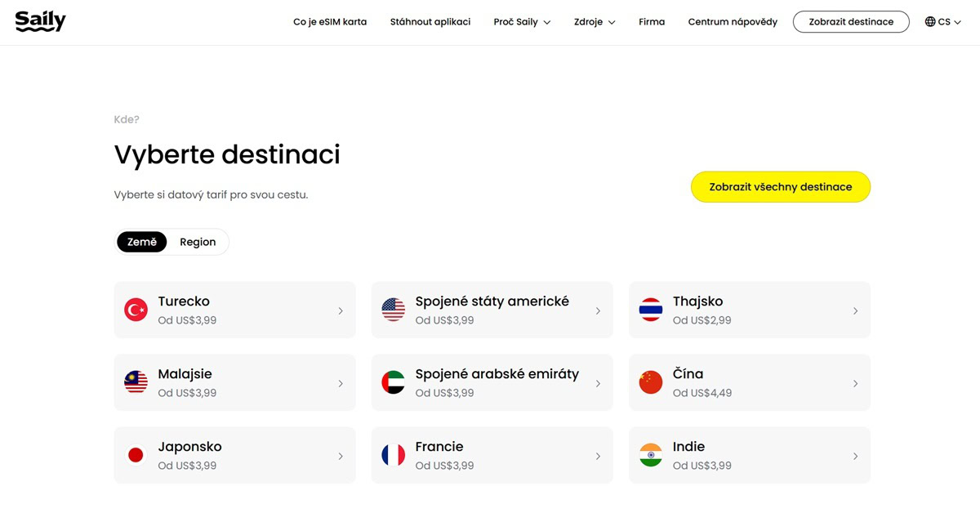
Task: Open the Zdroje dropdown menu
Action: coord(595,22)
